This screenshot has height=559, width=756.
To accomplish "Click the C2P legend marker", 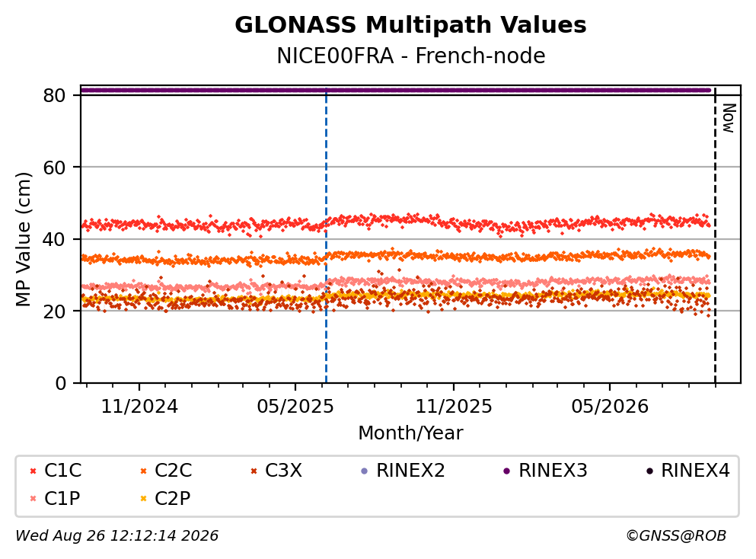I will point(143,499).
